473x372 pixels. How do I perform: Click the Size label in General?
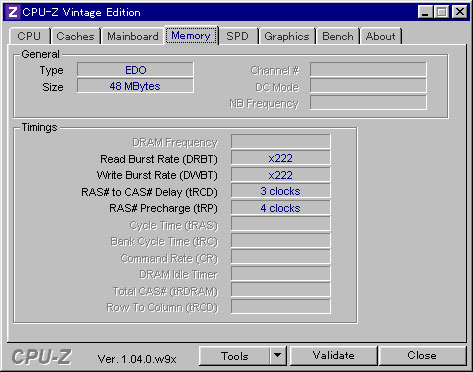53,87
